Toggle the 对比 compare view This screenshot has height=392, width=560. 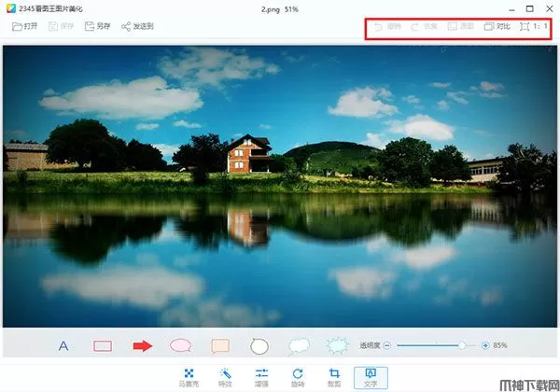point(496,27)
